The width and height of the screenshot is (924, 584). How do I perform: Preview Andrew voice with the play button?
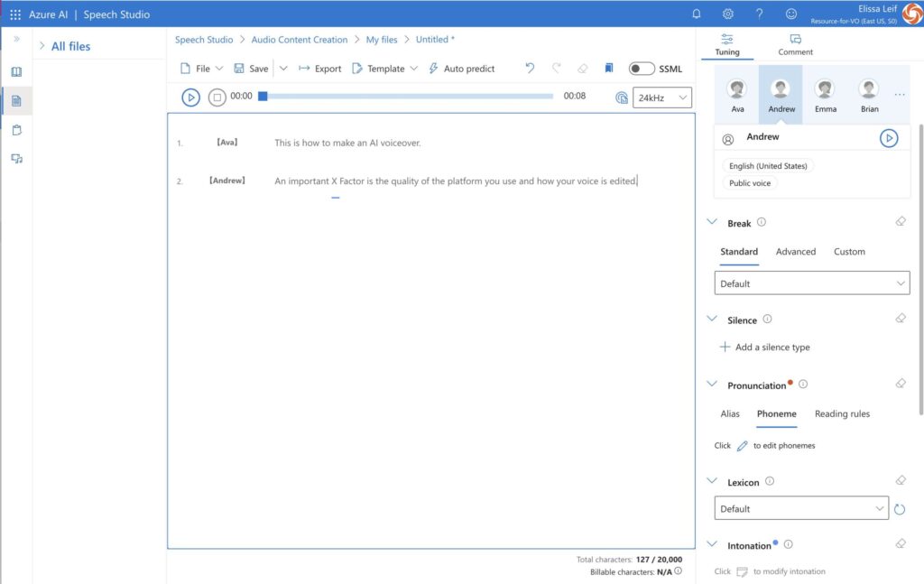tap(889, 138)
